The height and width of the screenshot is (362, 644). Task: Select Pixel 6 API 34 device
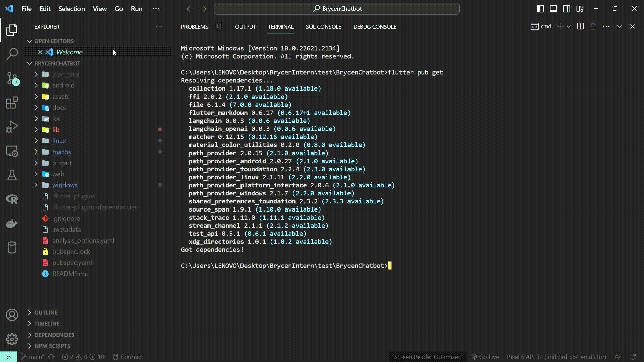(x=556, y=357)
